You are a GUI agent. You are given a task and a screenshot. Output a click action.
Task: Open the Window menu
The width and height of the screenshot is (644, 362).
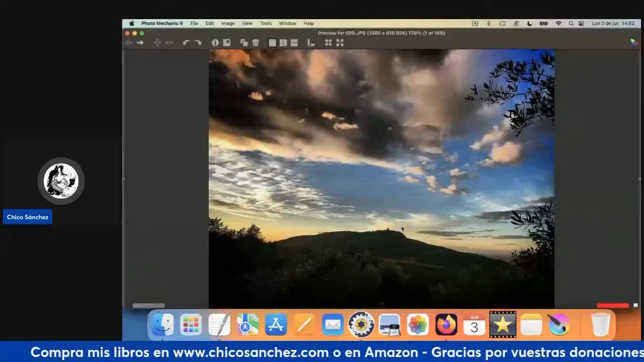(287, 23)
